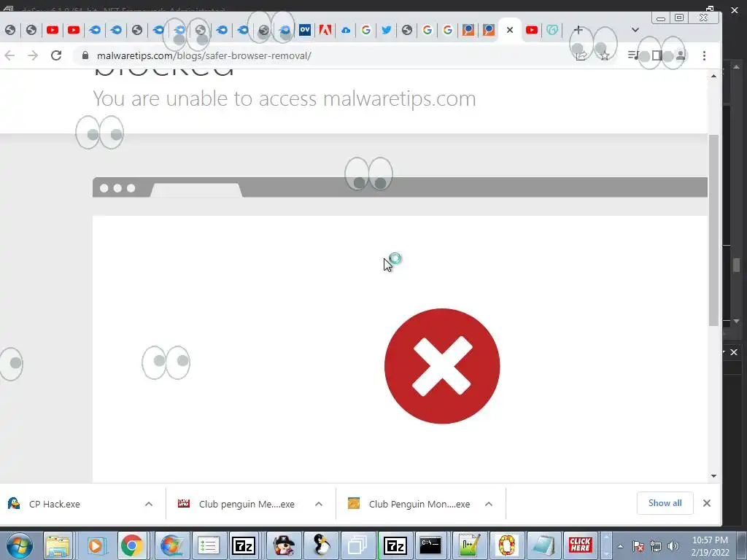This screenshot has height=560, width=747.
Task: Open the Club penguin Me....exe download
Action: click(x=247, y=505)
